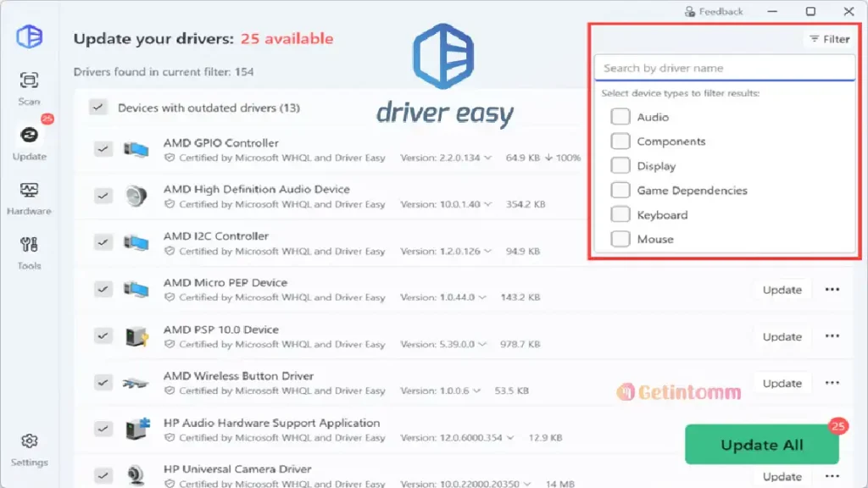Uncheck AMD PSP 10.0 Device checkbox
This screenshot has height=488, width=868.
[x=103, y=335]
